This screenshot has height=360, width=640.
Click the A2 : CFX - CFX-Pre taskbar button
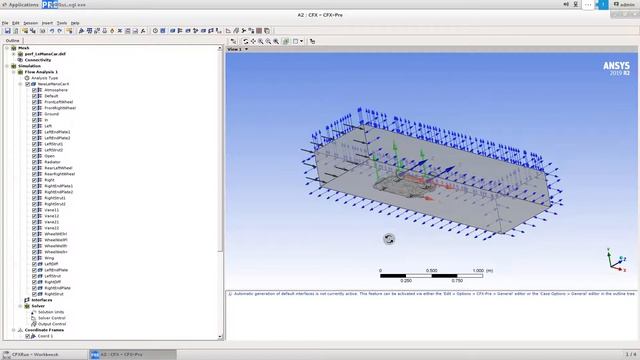(133, 354)
